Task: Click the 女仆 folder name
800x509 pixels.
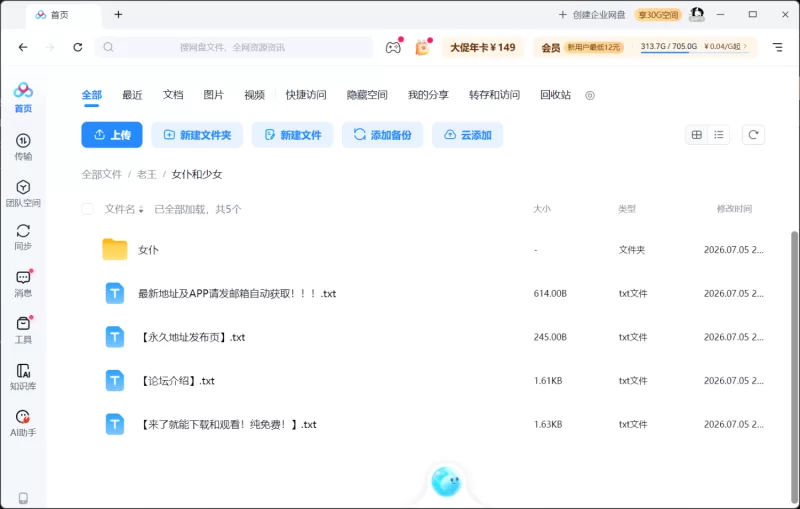Action: [148, 250]
